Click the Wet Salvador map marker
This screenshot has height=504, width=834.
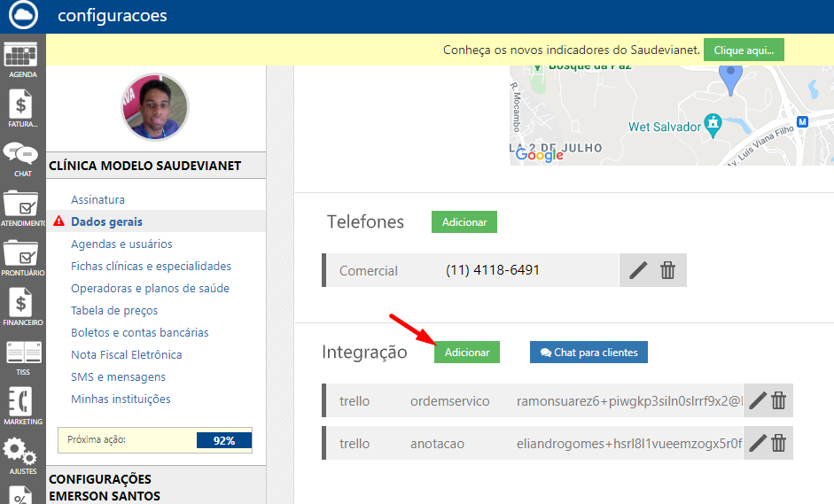pos(713,126)
